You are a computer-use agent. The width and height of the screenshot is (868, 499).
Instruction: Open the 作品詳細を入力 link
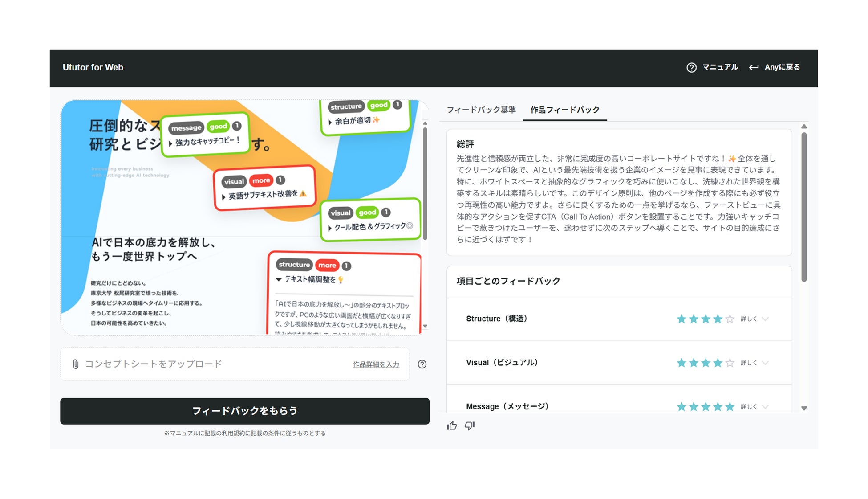[376, 364]
